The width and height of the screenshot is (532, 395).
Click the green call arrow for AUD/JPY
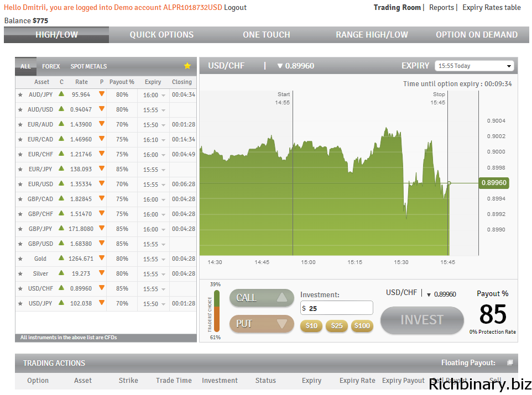pyautogui.click(x=61, y=94)
